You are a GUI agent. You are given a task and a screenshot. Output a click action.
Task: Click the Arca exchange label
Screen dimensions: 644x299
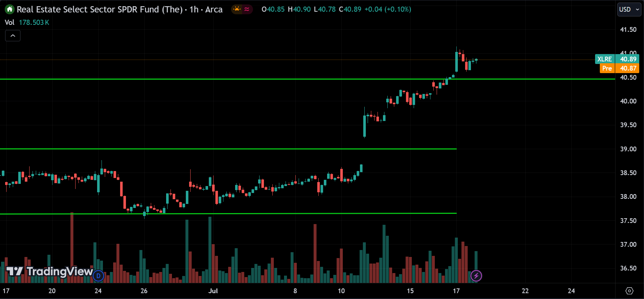point(214,10)
